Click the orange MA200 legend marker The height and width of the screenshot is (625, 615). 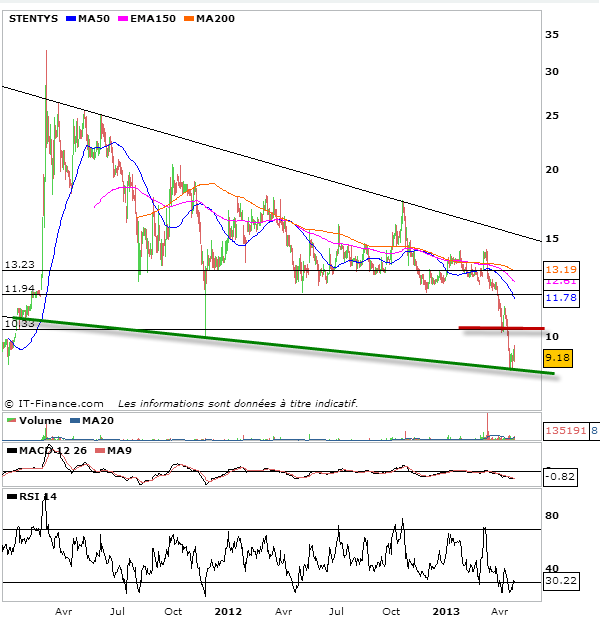[x=187, y=19]
